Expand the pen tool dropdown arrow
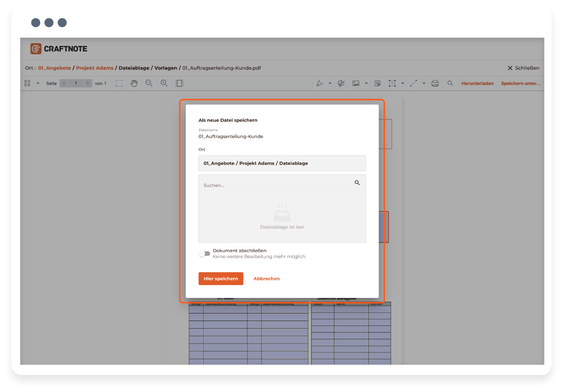 [330, 83]
